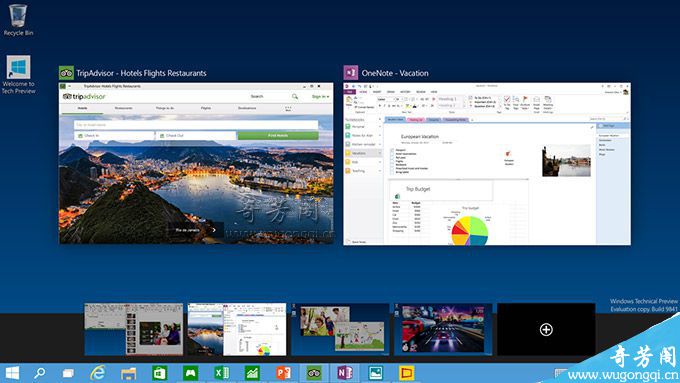Click the taskbar Search magnifier icon
This screenshot has width=680, height=383.
(x=40, y=373)
